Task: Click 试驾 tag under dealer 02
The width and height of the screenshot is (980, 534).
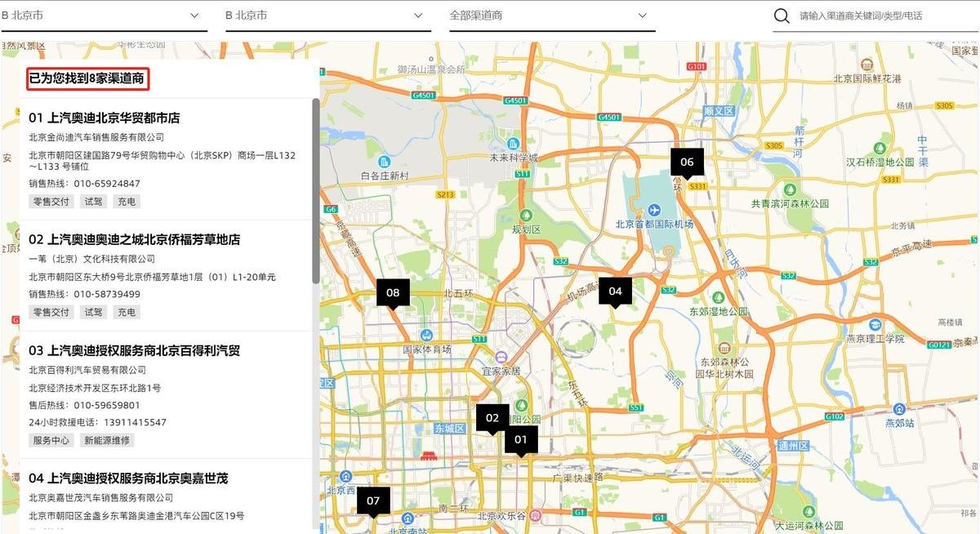Action: pyautogui.click(x=94, y=312)
